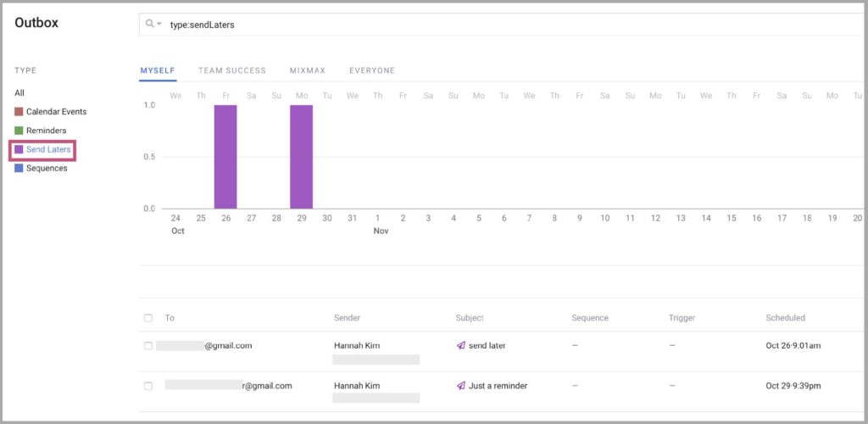Click the purple Send Laters square icon
The height and width of the screenshot is (424, 868).
(x=19, y=149)
